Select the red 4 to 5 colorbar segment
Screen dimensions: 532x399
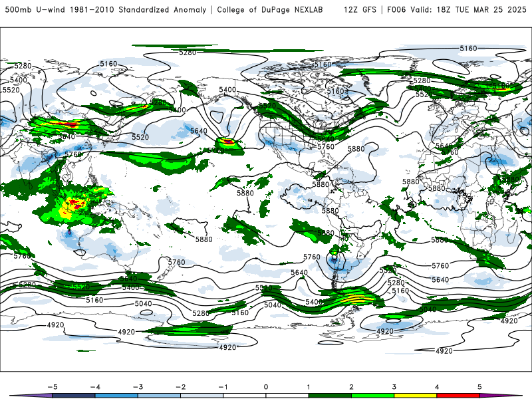(458, 396)
